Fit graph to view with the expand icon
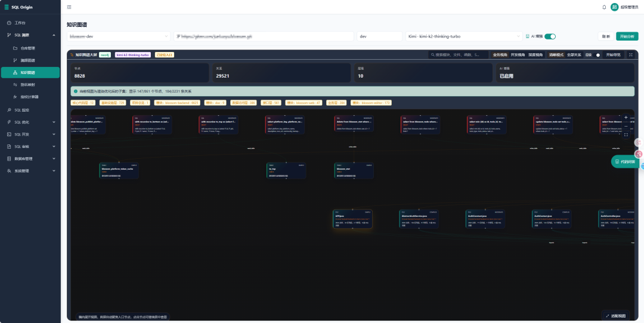 tap(626, 134)
